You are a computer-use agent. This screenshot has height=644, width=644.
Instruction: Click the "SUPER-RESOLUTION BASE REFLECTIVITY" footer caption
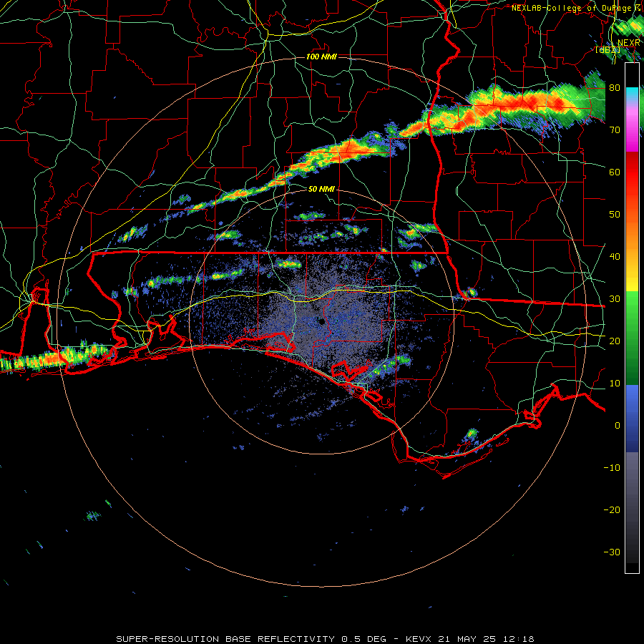[225, 639]
